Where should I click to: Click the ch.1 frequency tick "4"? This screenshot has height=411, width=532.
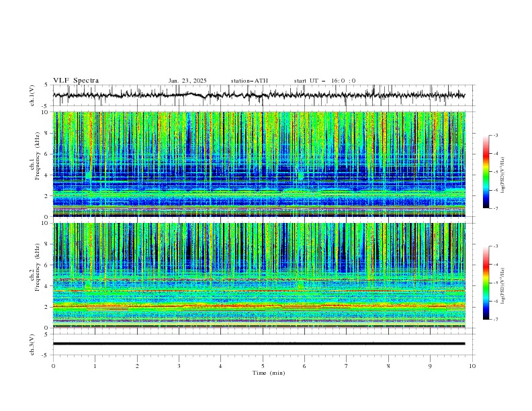(47, 175)
